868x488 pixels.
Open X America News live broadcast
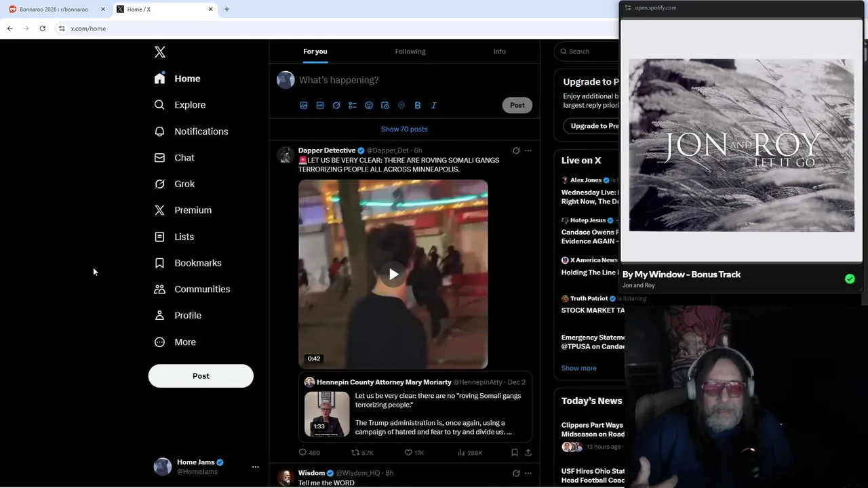point(590,266)
